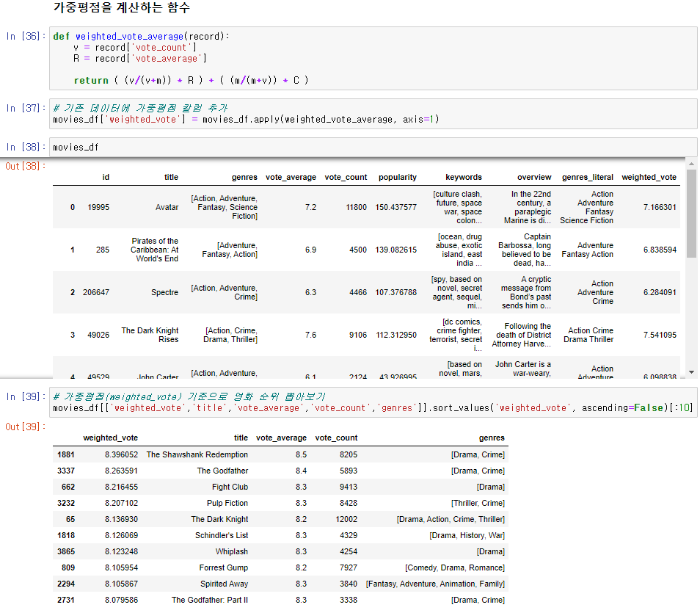This screenshot has height=613, width=700.
Task: Click the row index 2731
Action: coord(66,600)
